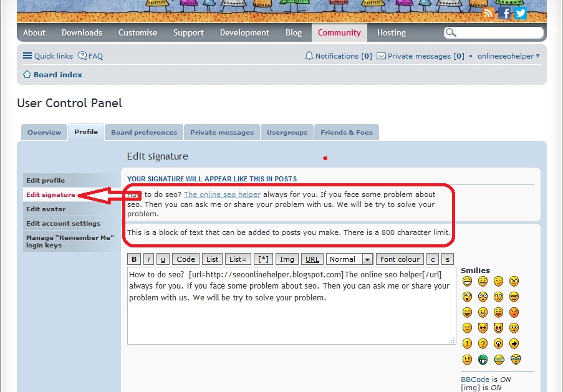563x392 pixels.
Task: Click the Twitter bird icon
Action: point(520,12)
